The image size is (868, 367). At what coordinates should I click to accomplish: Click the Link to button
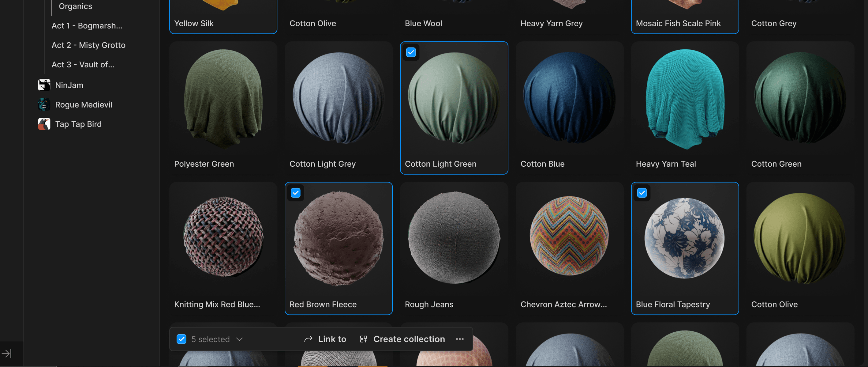332,339
